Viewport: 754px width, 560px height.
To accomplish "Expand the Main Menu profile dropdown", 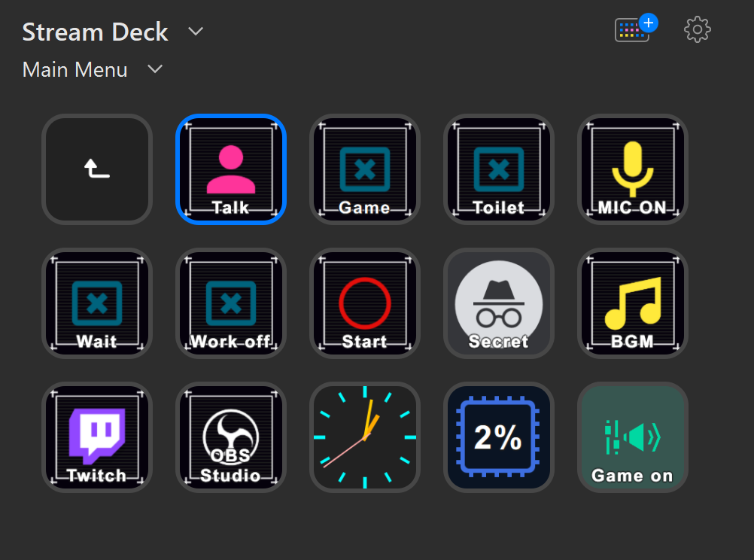I will pyautogui.click(x=155, y=69).
